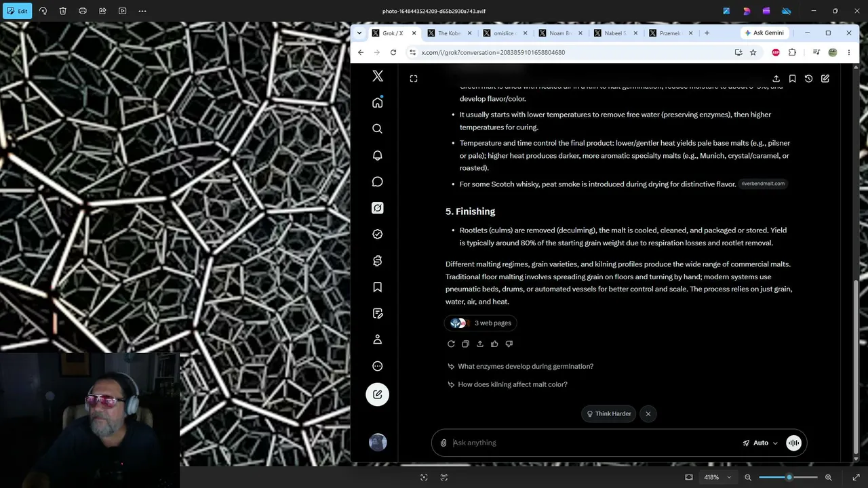Open the Extensions puzzle icon

coord(792,52)
